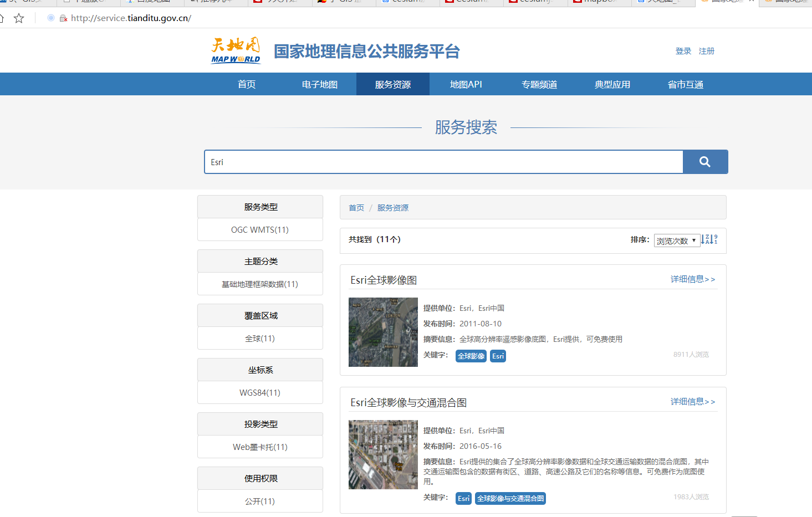This screenshot has width=812, height=517.
Task: Click the search magnifier button
Action: pos(705,162)
